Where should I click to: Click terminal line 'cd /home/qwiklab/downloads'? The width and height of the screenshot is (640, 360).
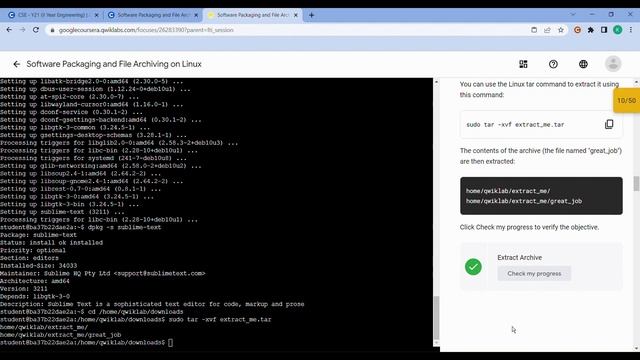(136, 312)
